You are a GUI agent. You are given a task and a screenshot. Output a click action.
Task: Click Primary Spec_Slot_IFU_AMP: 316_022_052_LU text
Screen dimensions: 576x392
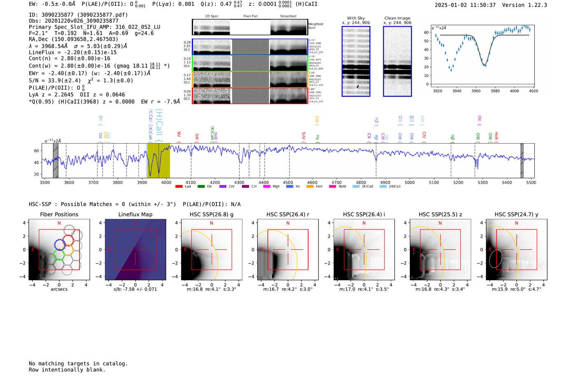(95, 27)
